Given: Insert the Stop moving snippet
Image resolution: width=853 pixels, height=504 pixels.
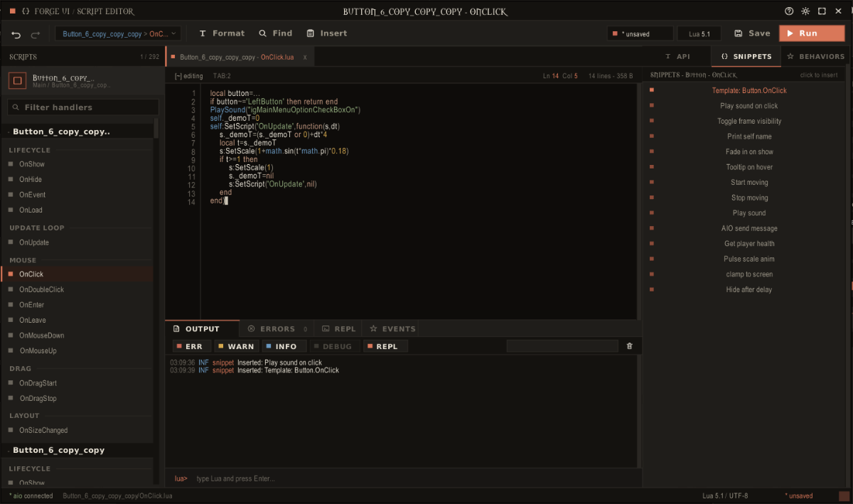Looking at the screenshot, I should pyautogui.click(x=746, y=198).
